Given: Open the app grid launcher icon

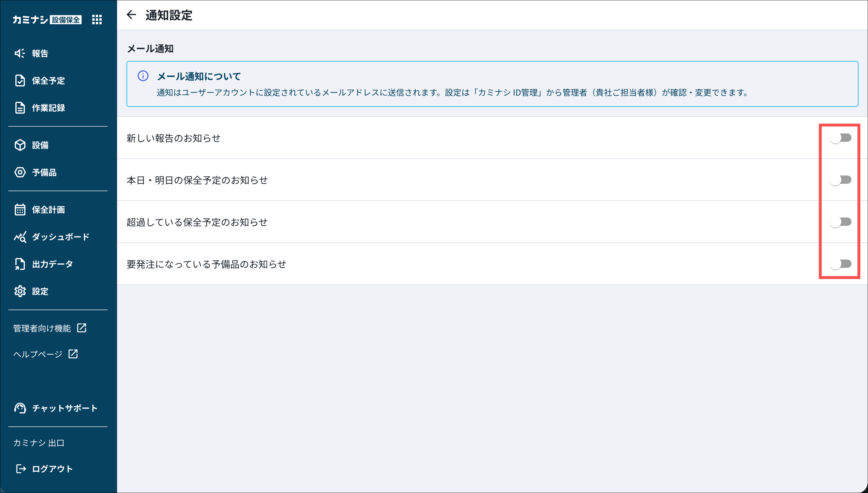Looking at the screenshot, I should click(97, 20).
